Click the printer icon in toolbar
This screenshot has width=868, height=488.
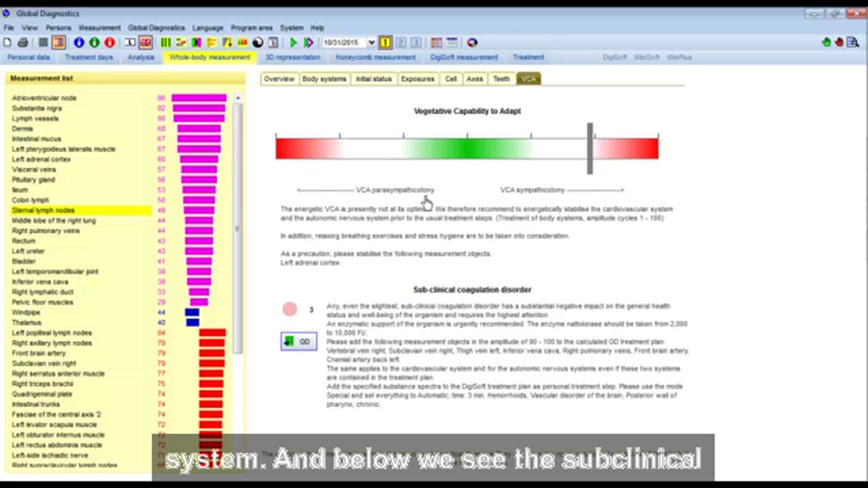pos(23,43)
